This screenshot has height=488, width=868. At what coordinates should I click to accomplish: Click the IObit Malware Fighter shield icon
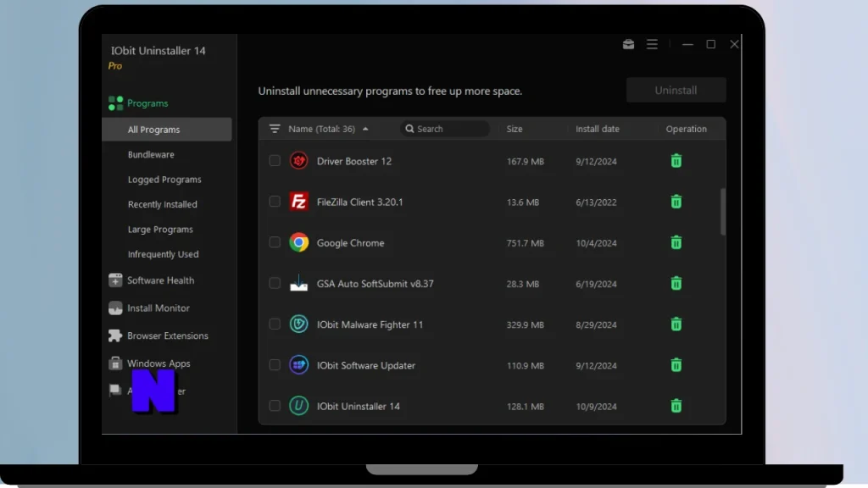pyautogui.click(x=299, y=324)
